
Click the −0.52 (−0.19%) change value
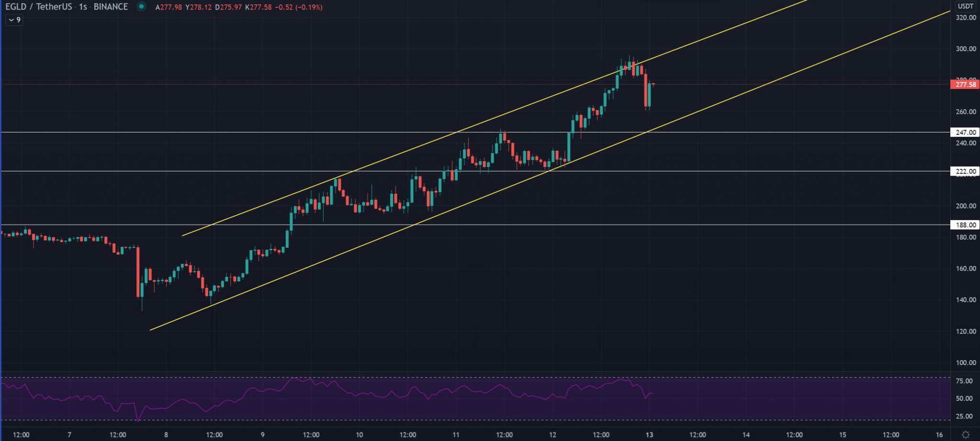point(299,7)
